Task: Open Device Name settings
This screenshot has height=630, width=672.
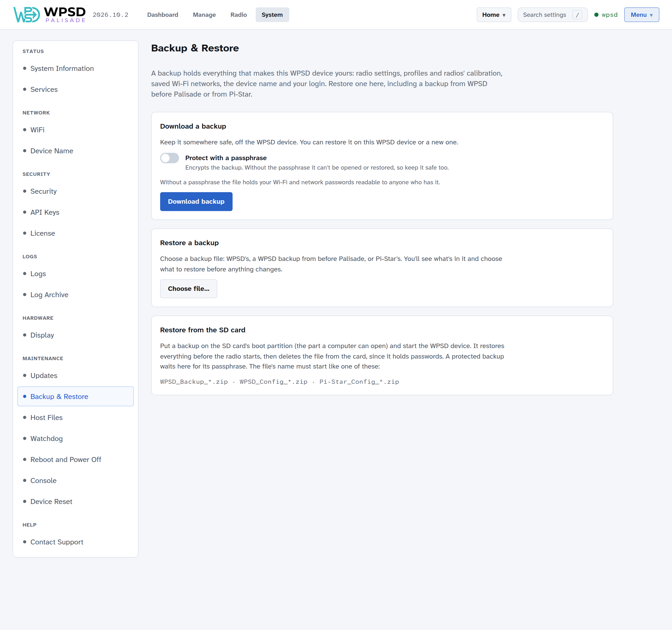Action: click(x=75, y=151)
